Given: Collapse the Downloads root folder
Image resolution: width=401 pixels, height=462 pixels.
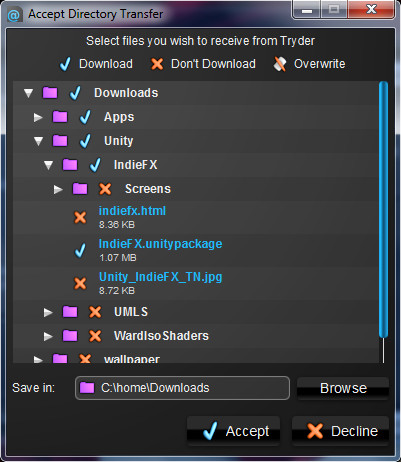Looking at the screenshot, I should [x=28, y=93].
